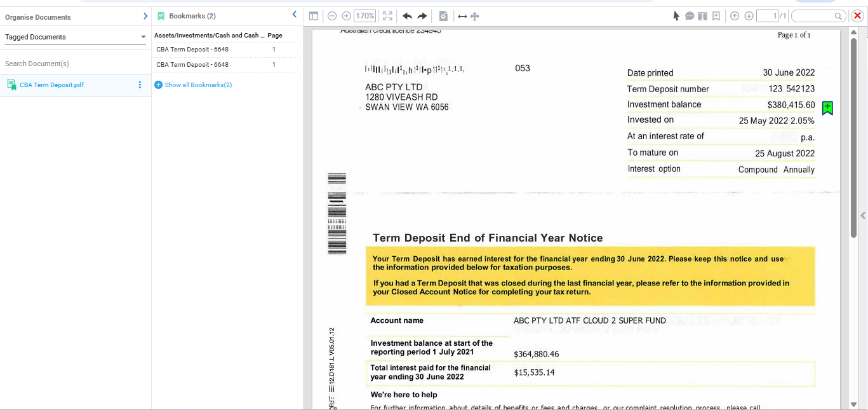Viewport: 868px width, 410px height.
Task: Expand the collapsed right side panel
Action: pyautogui.click(x=863, y=215)
